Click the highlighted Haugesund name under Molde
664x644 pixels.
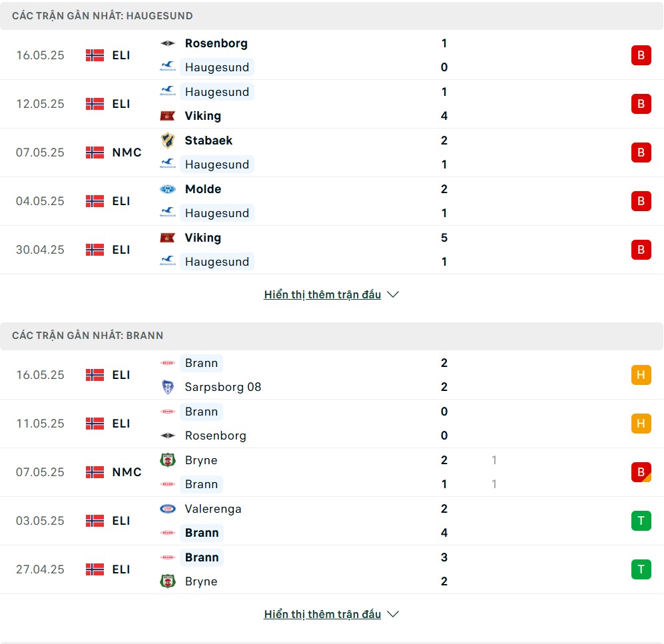point(217,213)
